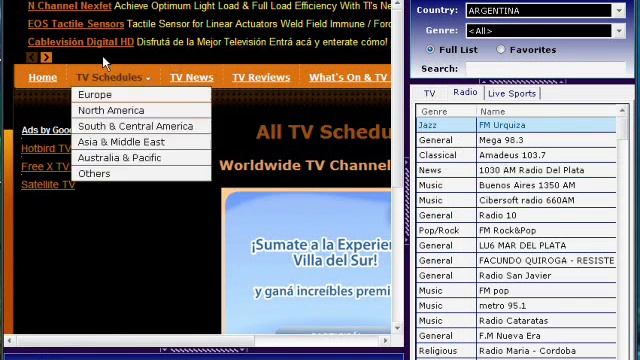Select the metro 95.1 station

point(516,306)
